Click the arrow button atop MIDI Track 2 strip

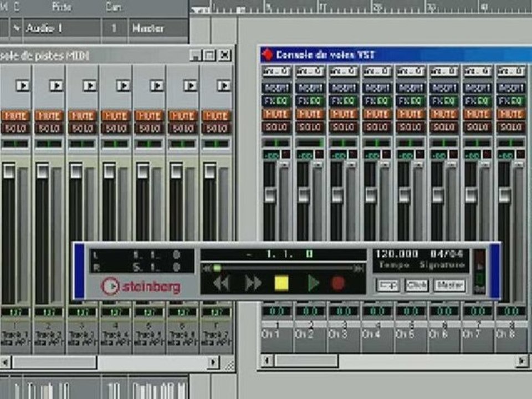point(57,85)
